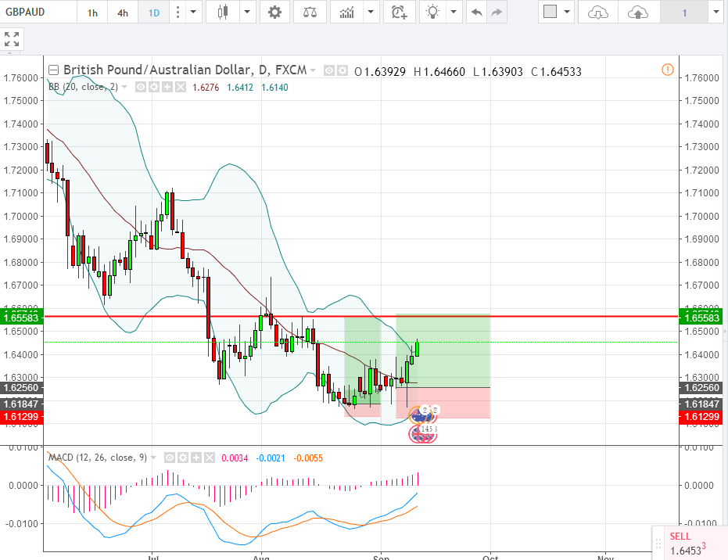Hide the Bollinger Bands indicator eye icon
The height and width of the screenshot is (560, 728).
(141, 87)
